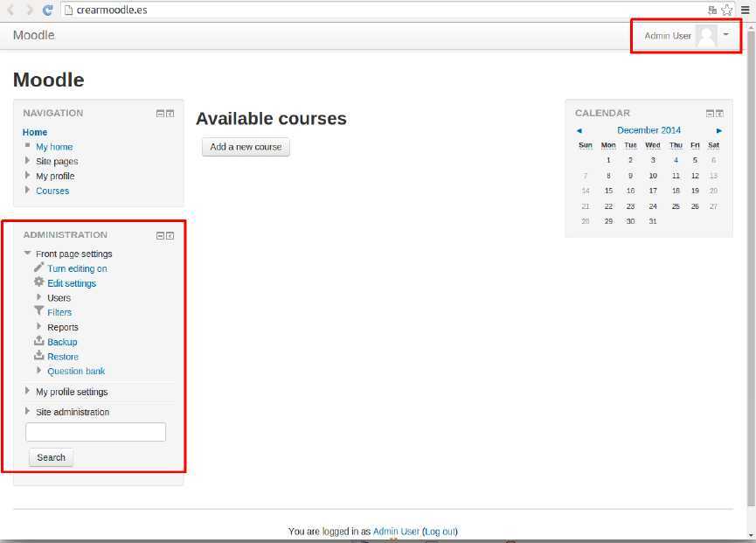Click the administration Search button
The height and width of the screenshot is (543, 756).
click(51, 457)
